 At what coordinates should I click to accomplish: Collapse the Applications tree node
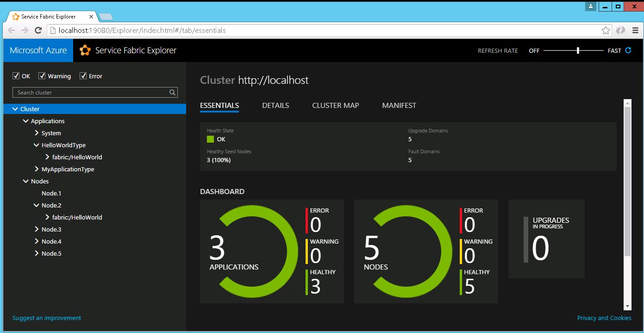(x=26, y=121)
